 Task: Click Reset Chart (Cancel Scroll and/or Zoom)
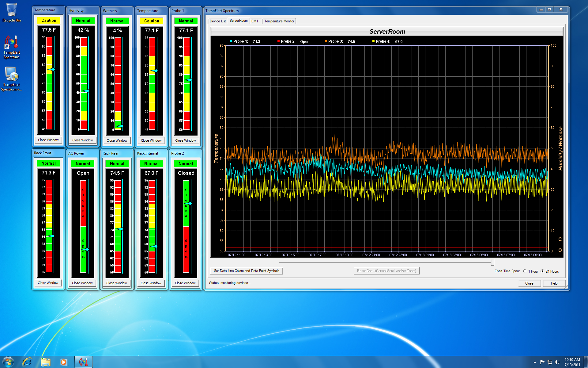(x=386, y=271)
